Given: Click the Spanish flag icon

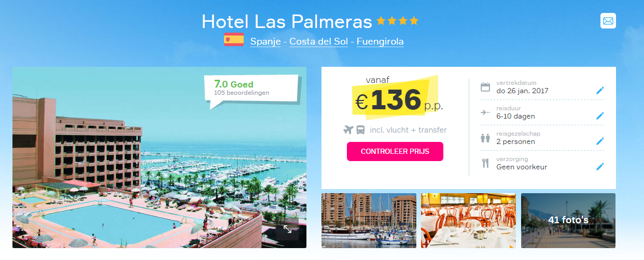Looking at the screenshot, I should coord(234,40).
